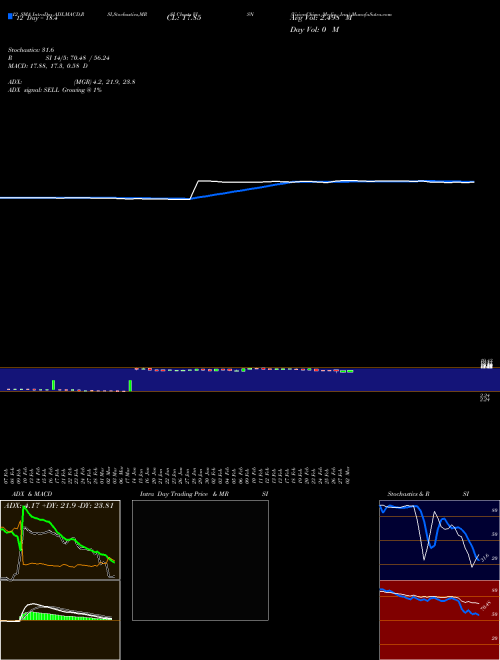Click the 'Avg Vol: 2.498 M' label
Image resolution: width=500 pixels, height=660 pixels.
(x=321, y=18)
